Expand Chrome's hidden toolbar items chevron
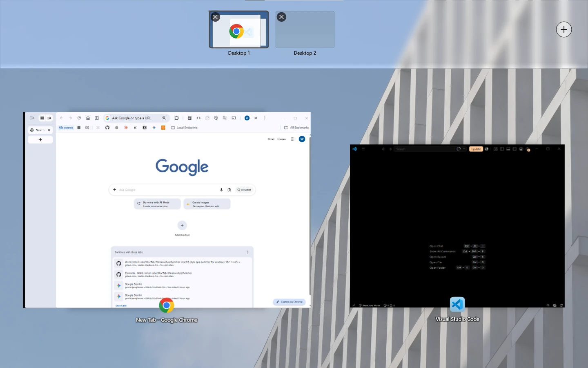The image size is (588, 368). coord(256,118)
